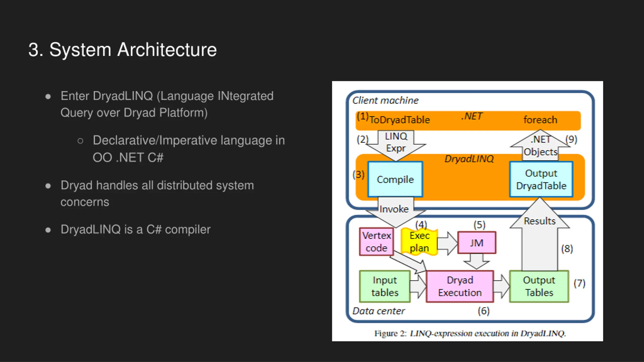Click the 'Query over Dryad Platform)' line
This screenshot has height=362, width=644.
point(134,113)
